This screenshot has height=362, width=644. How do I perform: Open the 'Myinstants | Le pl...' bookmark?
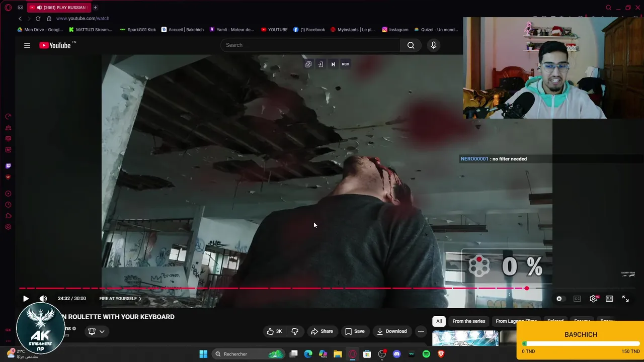352,30
